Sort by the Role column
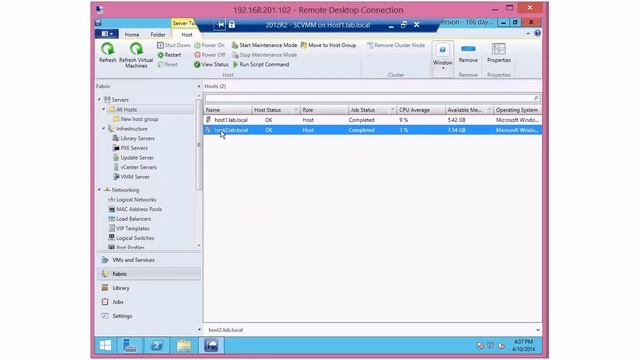 click(x=324, y=110)
